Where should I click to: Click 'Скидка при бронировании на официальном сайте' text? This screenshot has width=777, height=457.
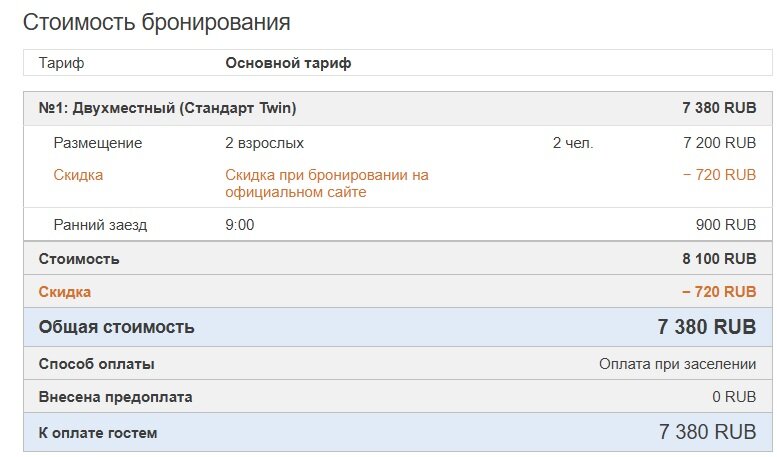tap(327, 183)
